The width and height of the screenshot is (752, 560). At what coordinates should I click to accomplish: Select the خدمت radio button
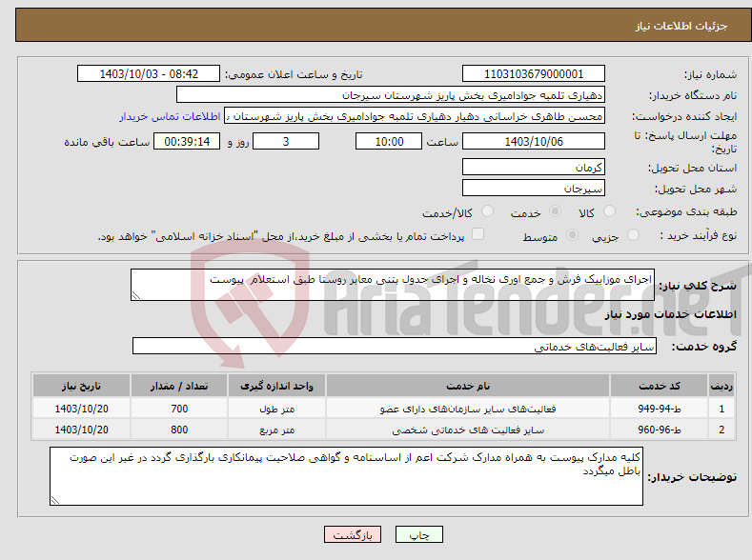coord(555,211)
